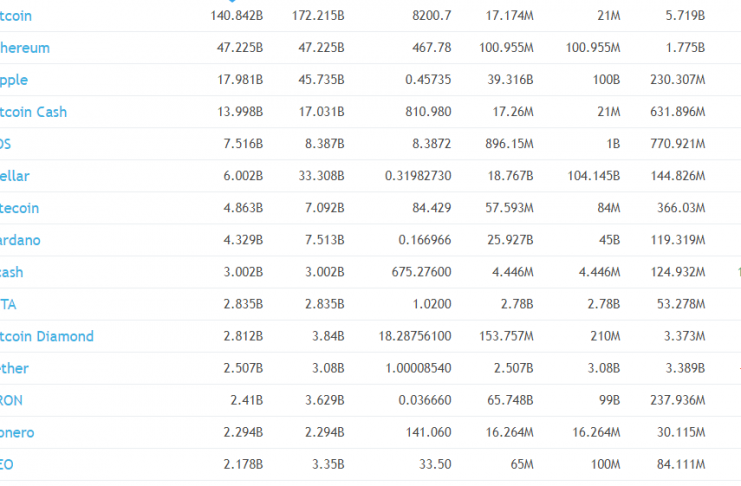
Task: Select Ripple's 230.307M volume cell
Action: 677,80
